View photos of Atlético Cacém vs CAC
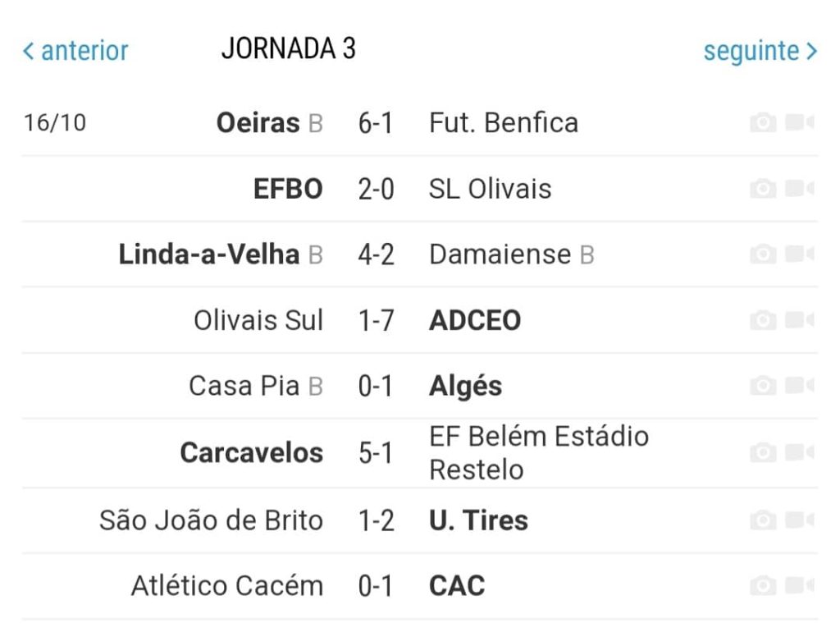Screen dimensions: 840x637 pos(764,585)
